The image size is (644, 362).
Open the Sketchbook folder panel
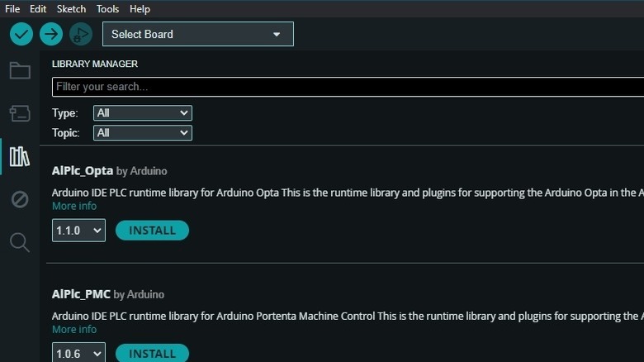[x=20, y=70]
